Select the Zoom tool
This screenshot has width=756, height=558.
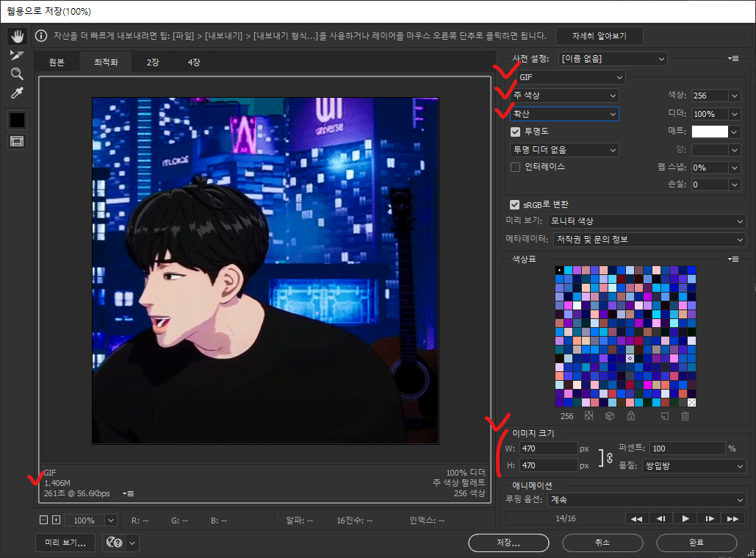(18, 74)
